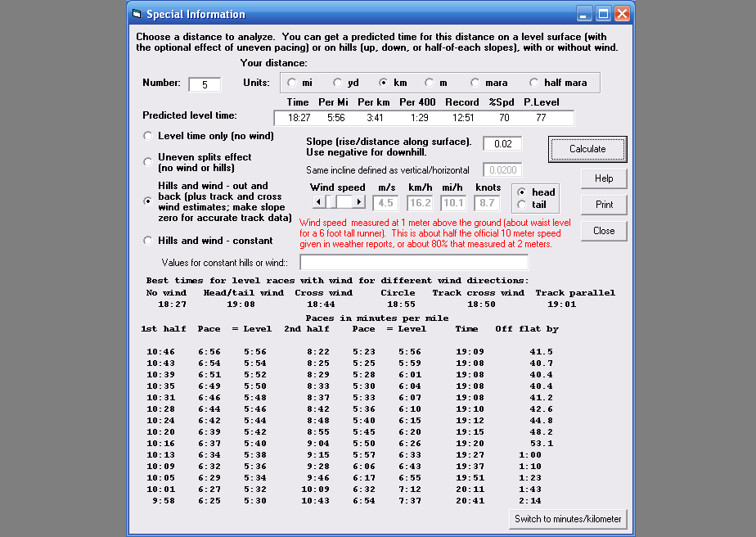Select head wind direction
756x537 pixels.
[x=522, y=192]
